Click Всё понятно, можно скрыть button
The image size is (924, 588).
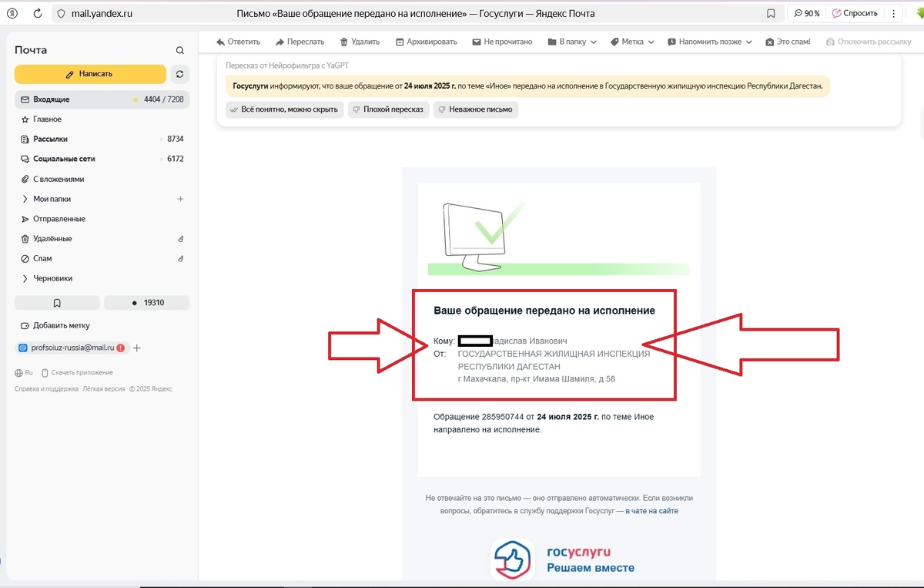(x=283, y=109)
